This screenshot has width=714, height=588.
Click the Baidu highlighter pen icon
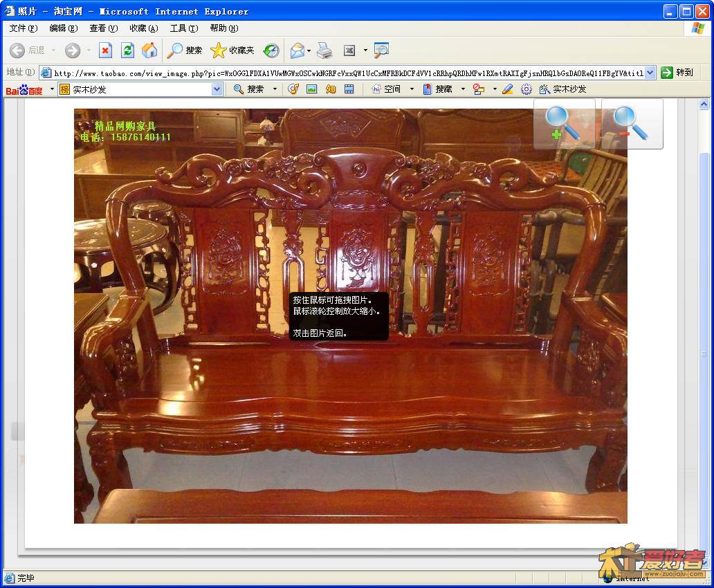508,89
